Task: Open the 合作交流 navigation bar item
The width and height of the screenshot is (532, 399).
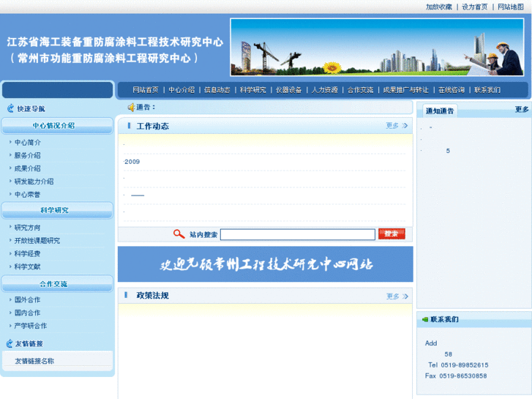Action: click(360, 90)
